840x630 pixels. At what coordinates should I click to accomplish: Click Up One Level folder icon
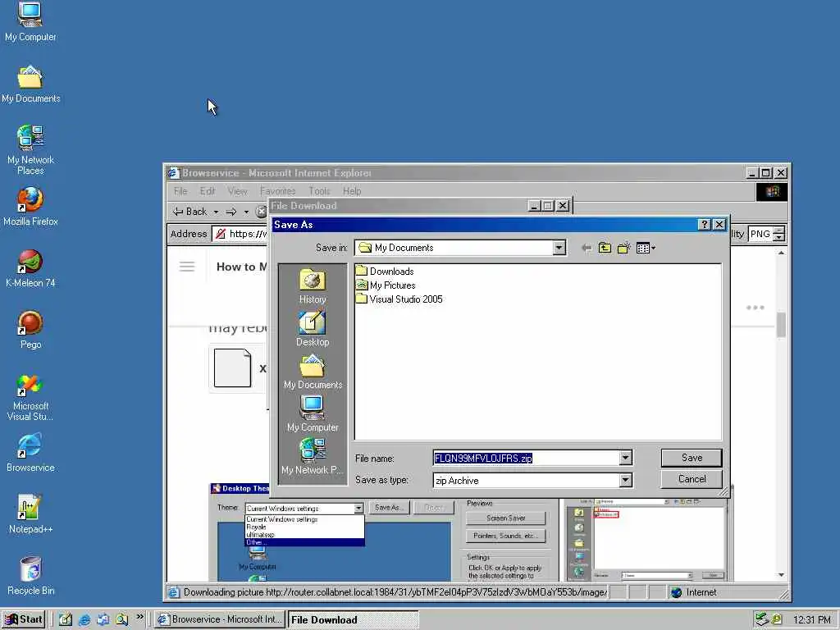(605, 248)
